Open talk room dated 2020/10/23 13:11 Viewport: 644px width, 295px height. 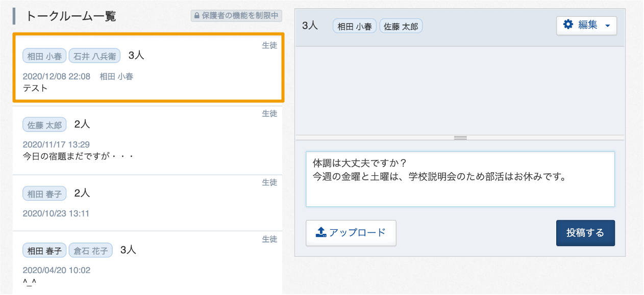pyautogui.click(x=147, y=203)
